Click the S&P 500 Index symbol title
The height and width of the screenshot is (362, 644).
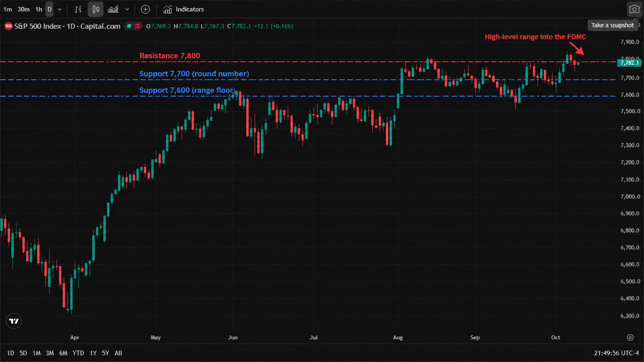pyautogui.click(x=67, y=26)
